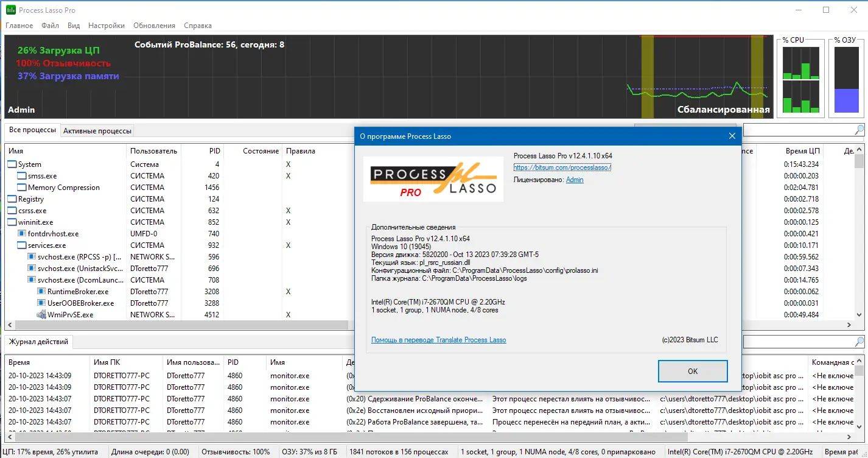The height and width of the screenshot is (458, 868).
Task: Click the Memory Compression process icon
Action: tap(22, 188)
